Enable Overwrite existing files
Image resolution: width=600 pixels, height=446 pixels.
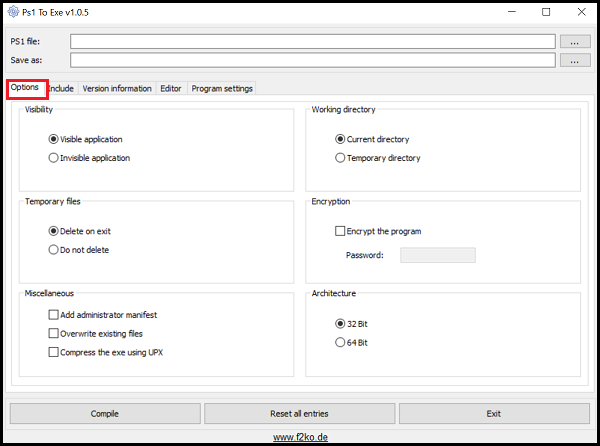tap(54, 333)
